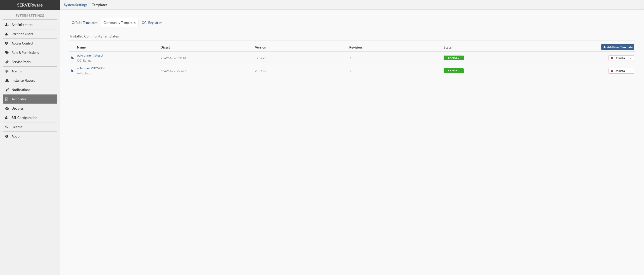644x275 pixels.
Task: Open the Alarms section
Action: tap(30, 71)
